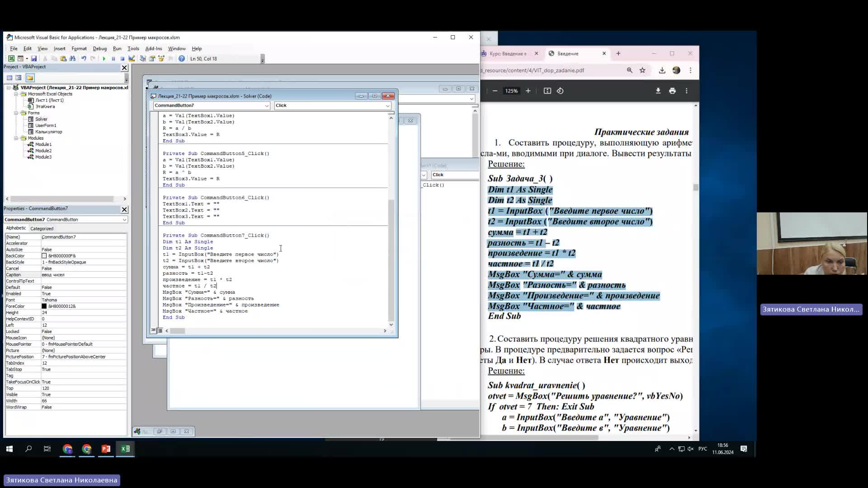Open a new Chrome tab with plus

pos(618,53)
